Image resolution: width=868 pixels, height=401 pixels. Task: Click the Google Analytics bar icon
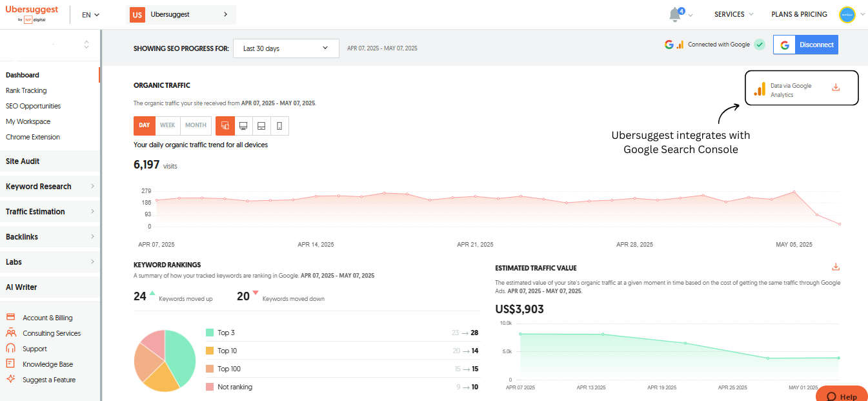click(x=760, y=89)
